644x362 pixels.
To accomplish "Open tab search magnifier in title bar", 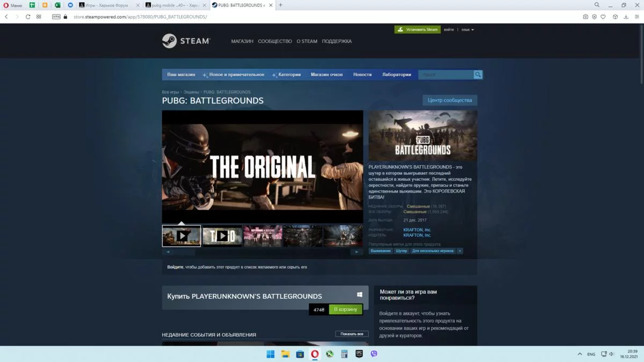I will coord(597,5).
